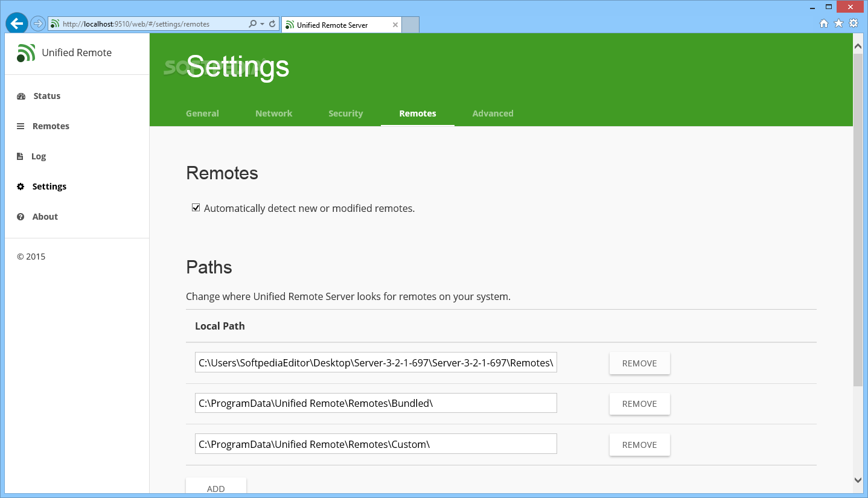
Task: Open the Log page link
Action: pyautogui.click(x=39, y=156)
